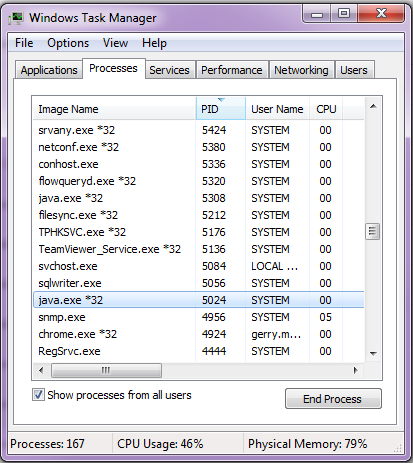The height and width of the screenshot is (463, 413).
Task: Select highlighted java.exe *32 PID 5024
Action: (198, 300)
